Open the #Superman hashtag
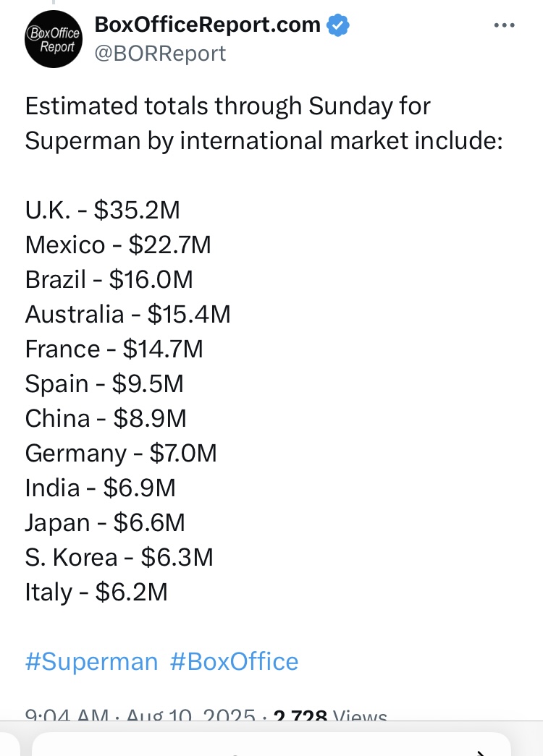 pos(91,661)
